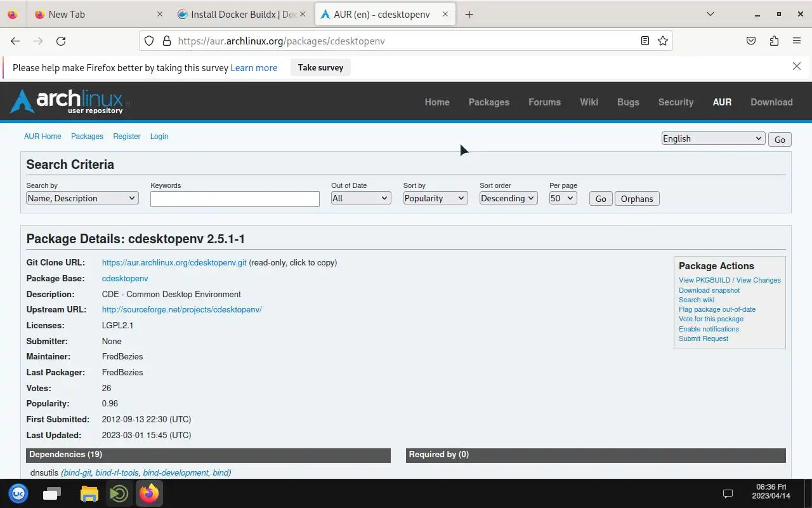Expand the Out of Date dropdown
This screenshot has height=508, width=812.
point(361,198)
